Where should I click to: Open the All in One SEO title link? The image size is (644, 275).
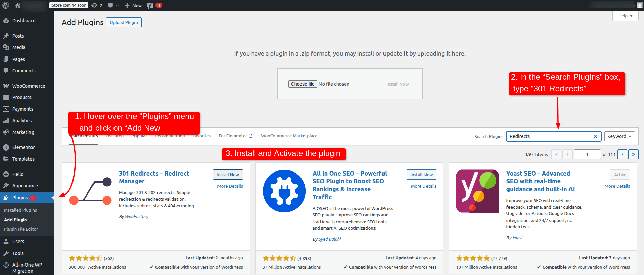click(x=350, y=185)
